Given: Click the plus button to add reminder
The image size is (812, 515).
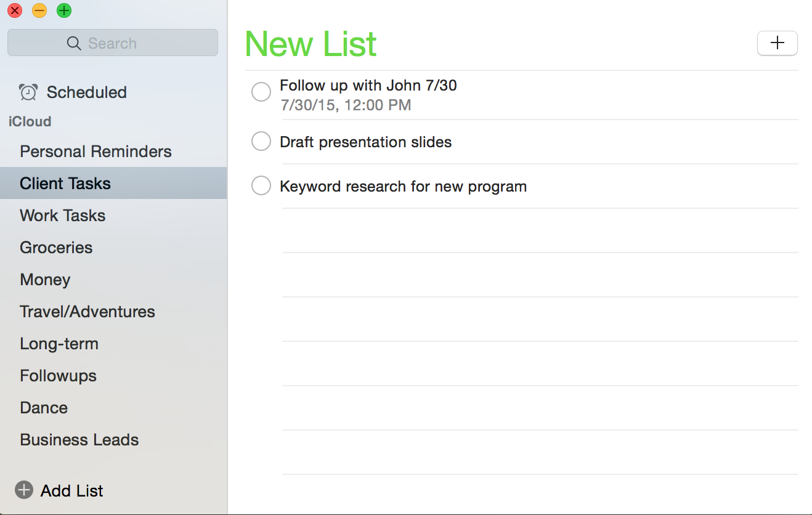Looking at the screenshot, I should [x=777, y=43].
